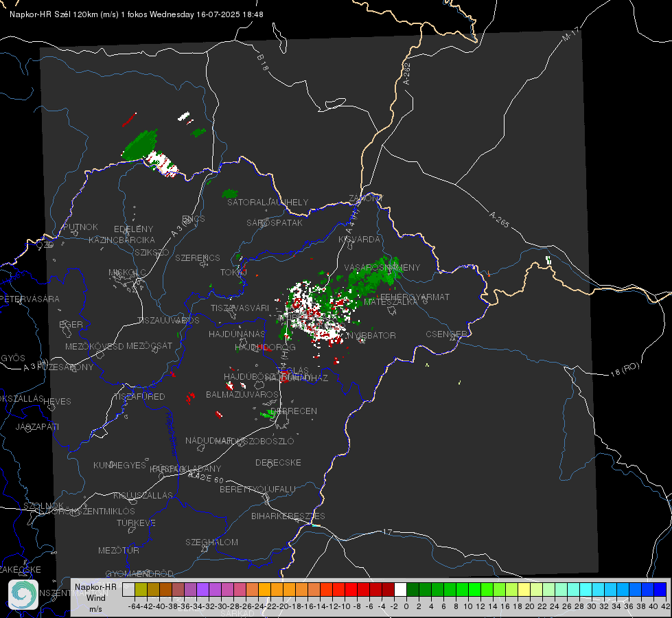Click the TISZAFÜRED city label

point(139,396)
